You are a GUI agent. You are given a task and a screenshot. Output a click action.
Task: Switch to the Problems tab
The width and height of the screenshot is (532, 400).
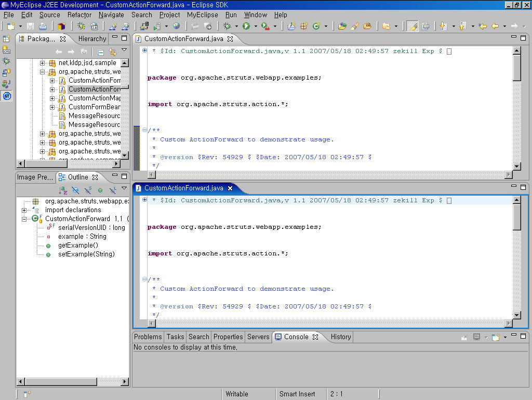[148, 337]
